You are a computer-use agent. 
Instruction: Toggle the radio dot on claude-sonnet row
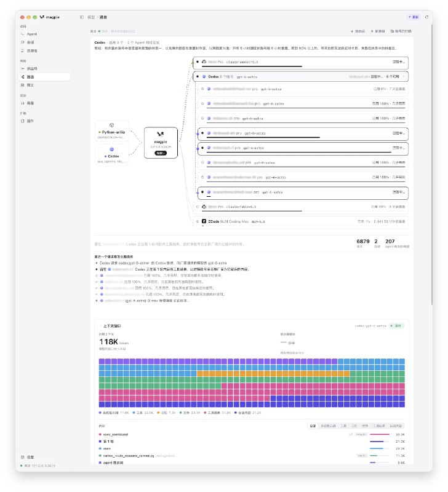click(197, 62)
